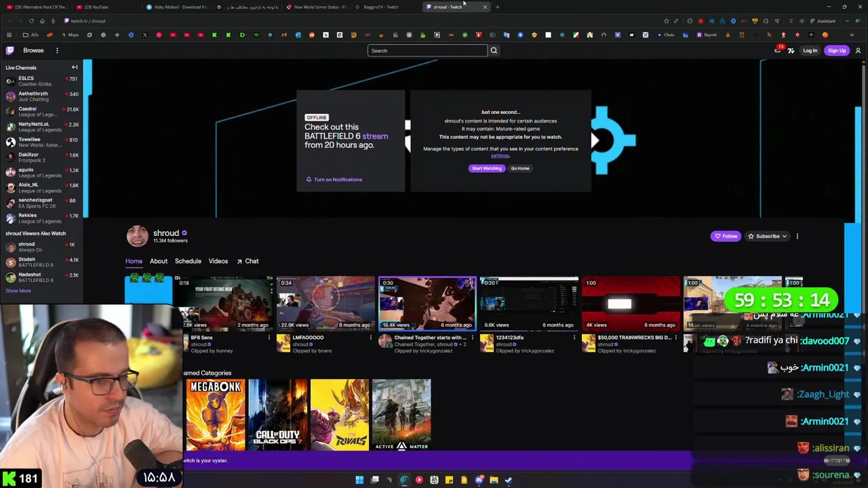868x488 pixels.
Task: Open ESLCS Counter-Strike channel
Action: [x=41, y=81]
